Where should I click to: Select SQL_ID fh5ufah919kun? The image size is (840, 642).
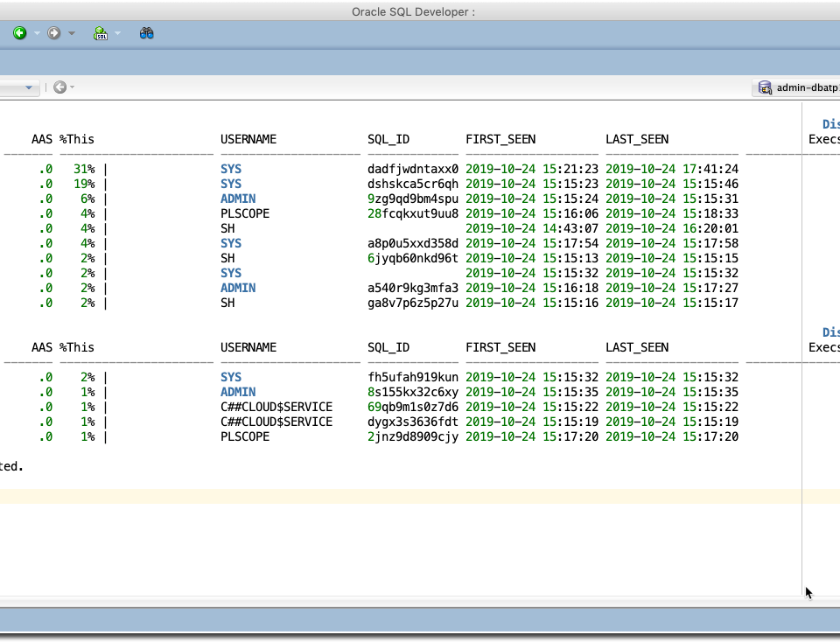[x=412, y=378]
